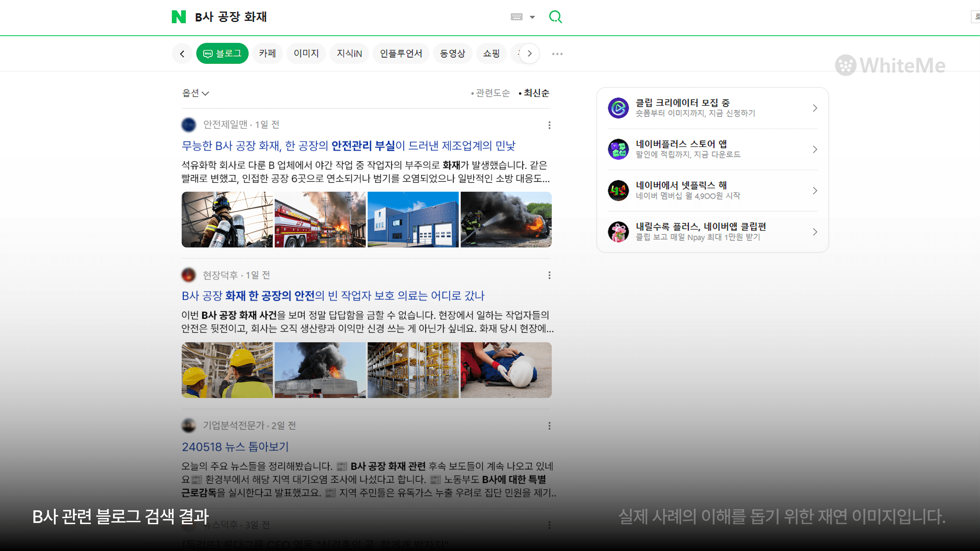This screenshot has width=980, height=551.
Task: Open the more options menu for 기업분석전문가 post
Action: click(x=549, y=426)
